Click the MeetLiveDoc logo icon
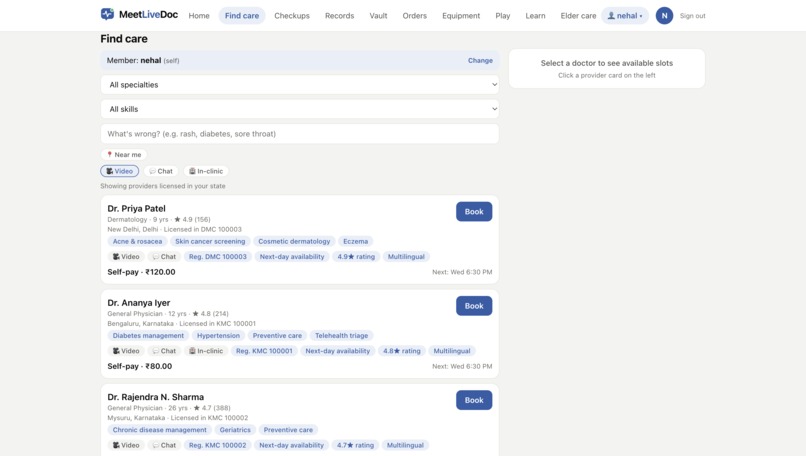The width and height of the screenshot is (806, 456). (107, 14)
